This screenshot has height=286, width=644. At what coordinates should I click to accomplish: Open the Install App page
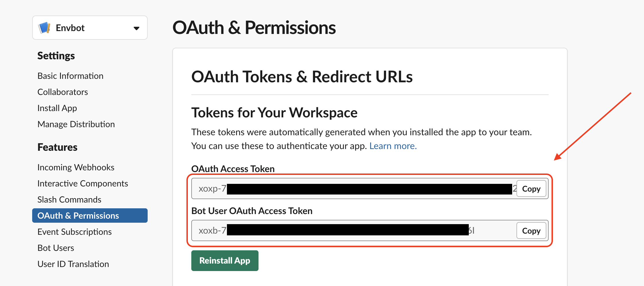[57, 108]
